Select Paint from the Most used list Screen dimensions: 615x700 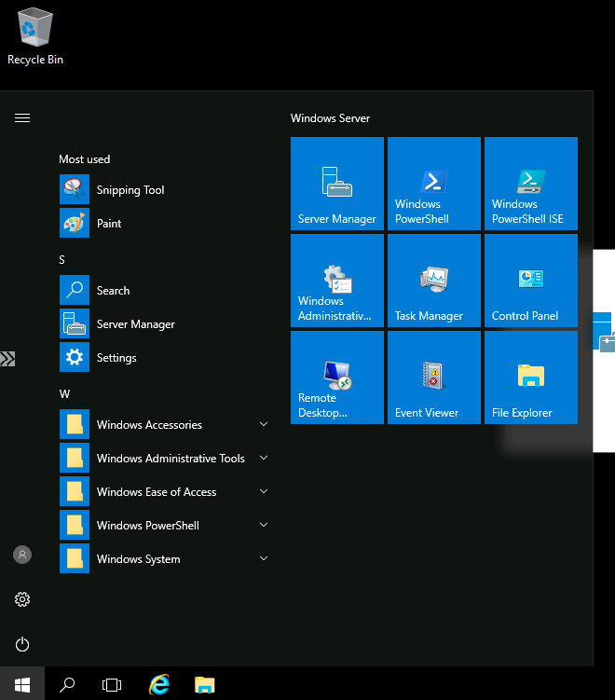pyautogui.click(x=109, y=224)
